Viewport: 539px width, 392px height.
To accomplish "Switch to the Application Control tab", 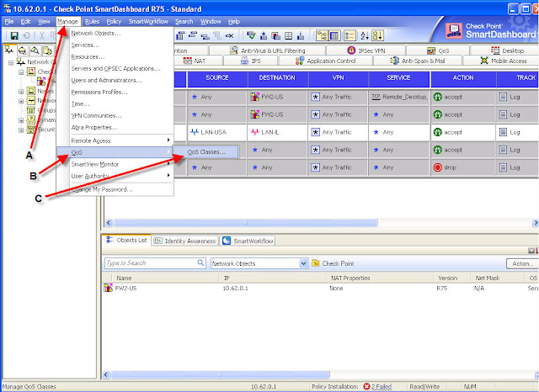I will (x=326, y=61).
